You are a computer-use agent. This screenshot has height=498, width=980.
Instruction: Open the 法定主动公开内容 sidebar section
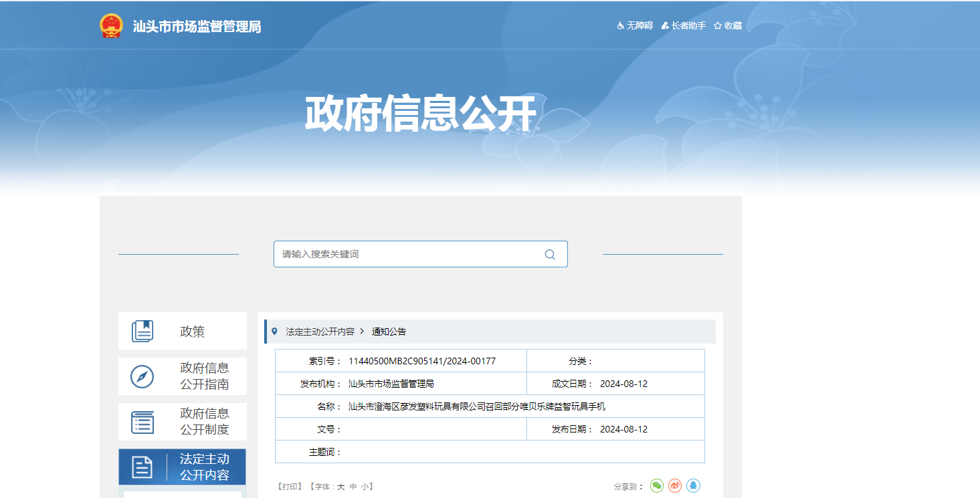tap(204, 467)
